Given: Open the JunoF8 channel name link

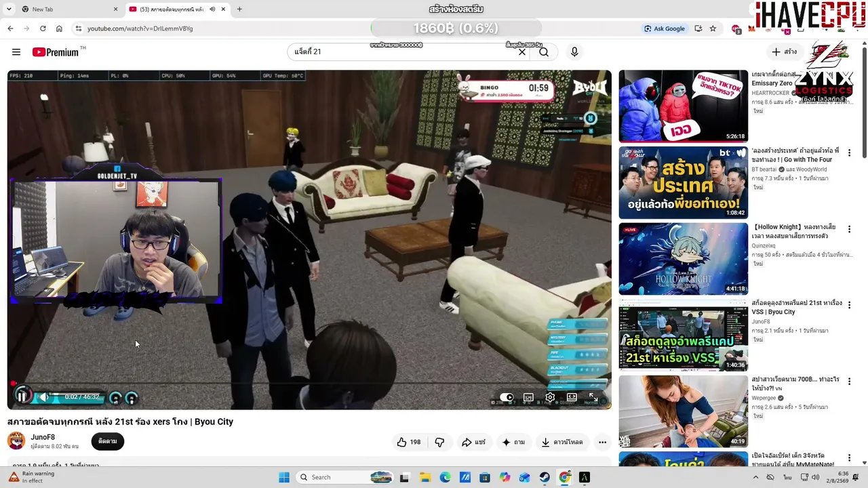Looking at the screenshot, I should pos(43,437).
